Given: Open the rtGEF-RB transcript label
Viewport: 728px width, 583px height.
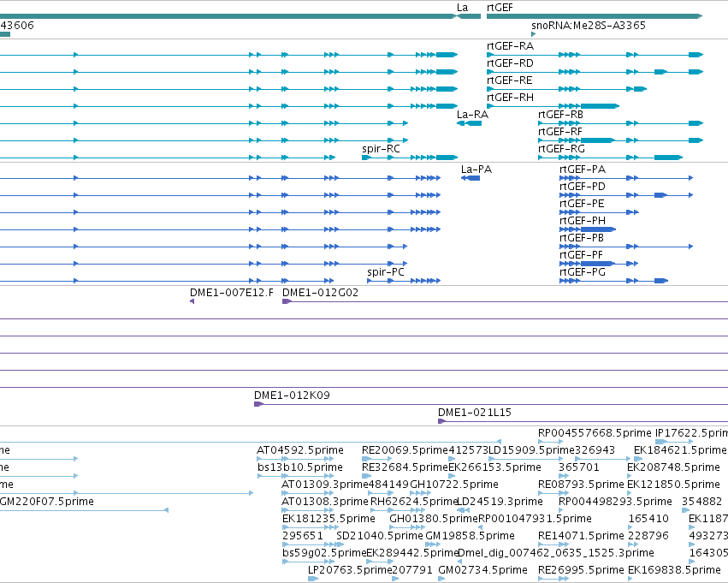Looking at the screenshot, I should tap(560, 115).
